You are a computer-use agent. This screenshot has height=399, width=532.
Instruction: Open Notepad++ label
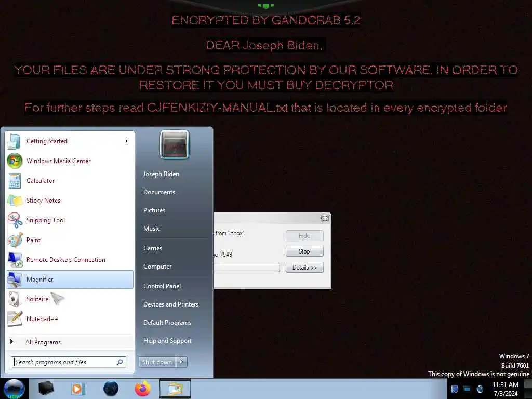pyautogui.click(x=42, y=319)
